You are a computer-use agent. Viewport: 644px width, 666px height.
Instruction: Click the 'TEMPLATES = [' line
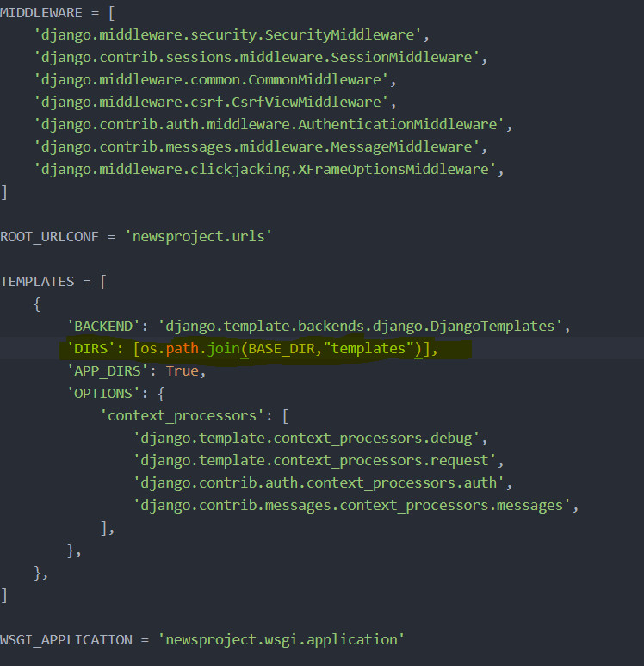(53, 282)
